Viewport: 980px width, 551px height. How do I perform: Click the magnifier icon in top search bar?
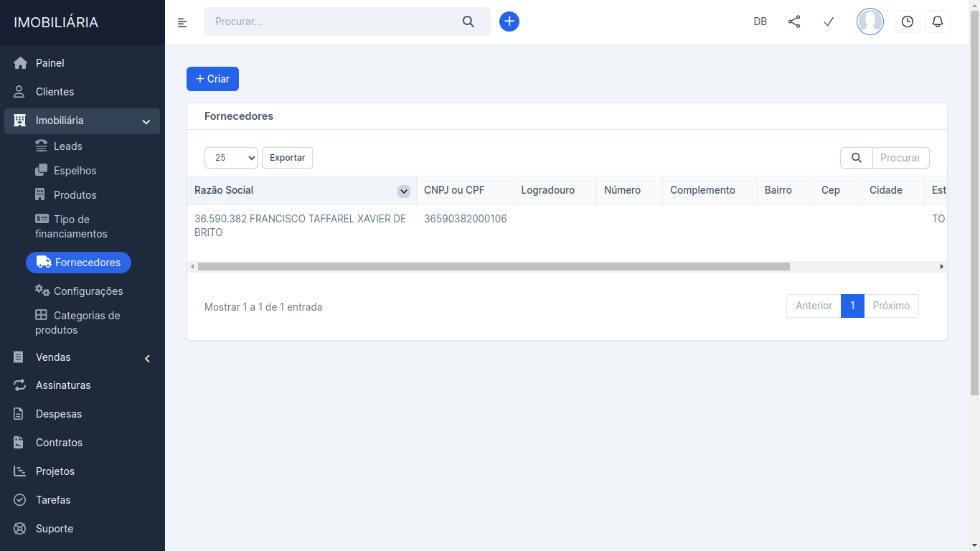click(468, 22)
